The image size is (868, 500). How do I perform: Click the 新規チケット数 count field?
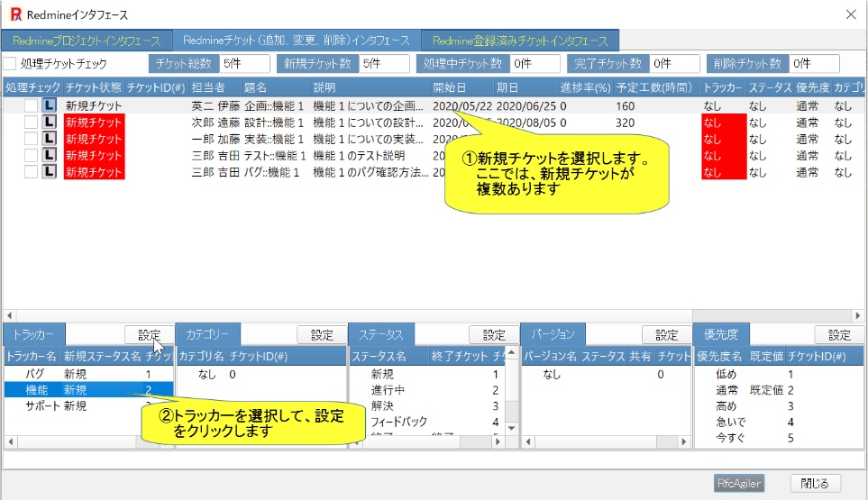point(384,64)
